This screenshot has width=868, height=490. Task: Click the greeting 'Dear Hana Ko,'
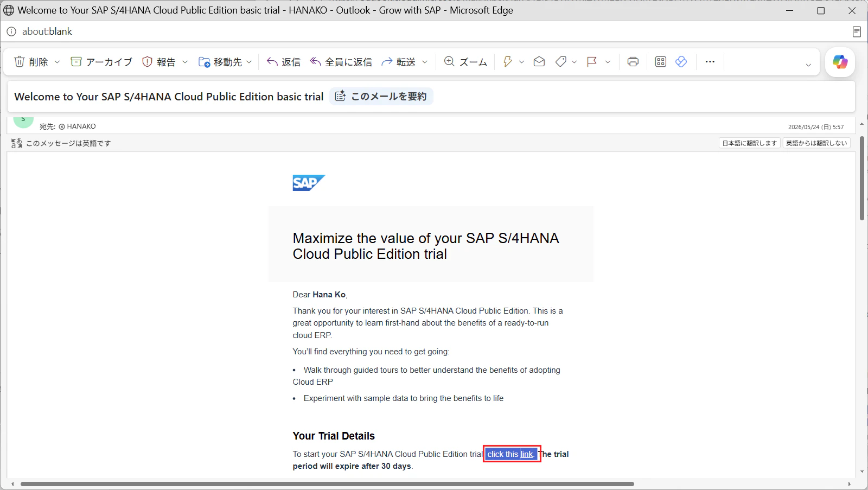(x=320, y=295)
